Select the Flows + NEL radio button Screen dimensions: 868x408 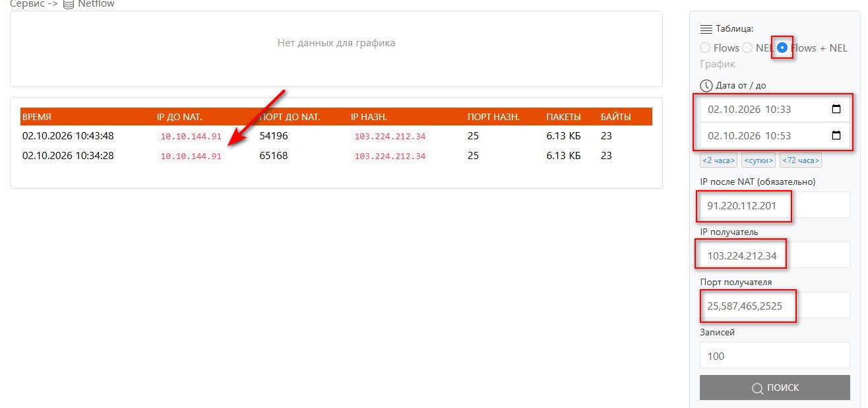[x=782, y=48]
